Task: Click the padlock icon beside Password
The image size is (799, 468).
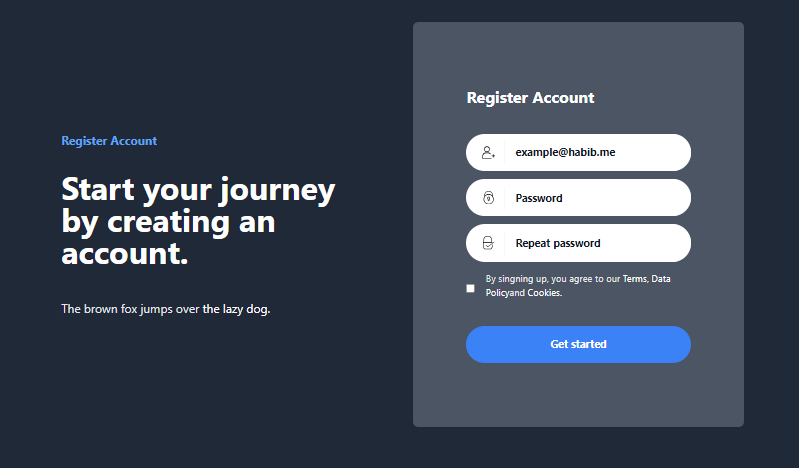Action: pos(488,198)
